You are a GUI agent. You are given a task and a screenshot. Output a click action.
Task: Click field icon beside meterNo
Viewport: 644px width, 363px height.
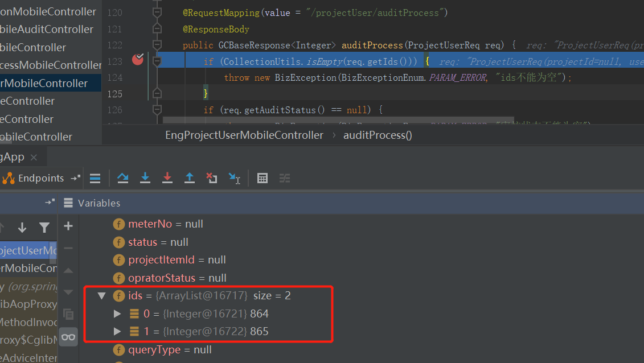[x=118, y=224]
